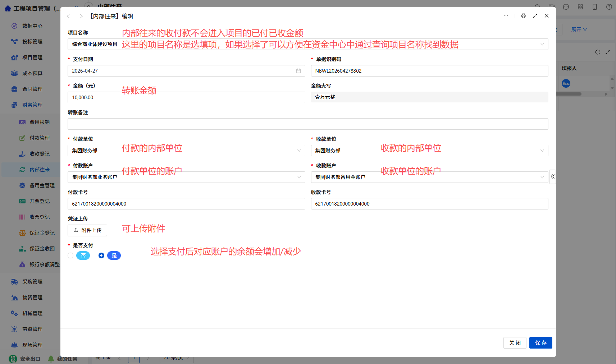Screen dimensions: 616x364
Task: Go to previous record arrow
Action: [x=68, y=16]
